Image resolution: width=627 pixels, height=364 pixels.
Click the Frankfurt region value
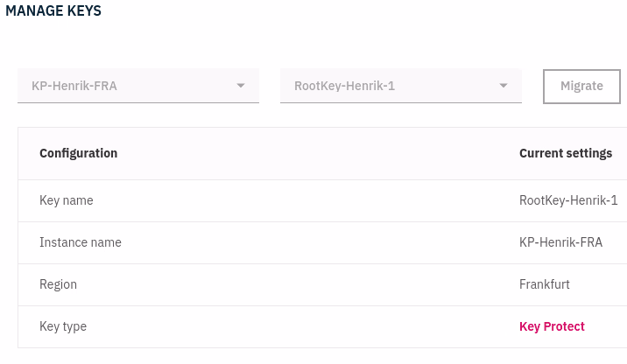pyautogui.click(x=545, y=284)
